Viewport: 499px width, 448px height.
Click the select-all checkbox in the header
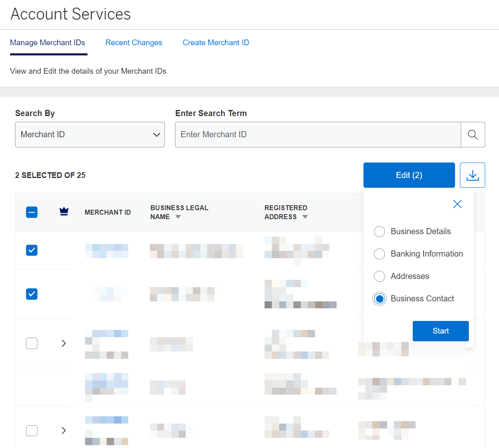click(31, 212)
